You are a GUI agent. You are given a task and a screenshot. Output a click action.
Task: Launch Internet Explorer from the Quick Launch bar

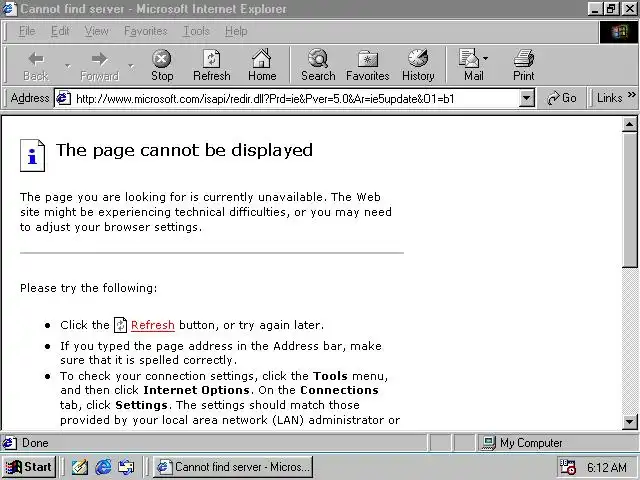tap(103, 467)
